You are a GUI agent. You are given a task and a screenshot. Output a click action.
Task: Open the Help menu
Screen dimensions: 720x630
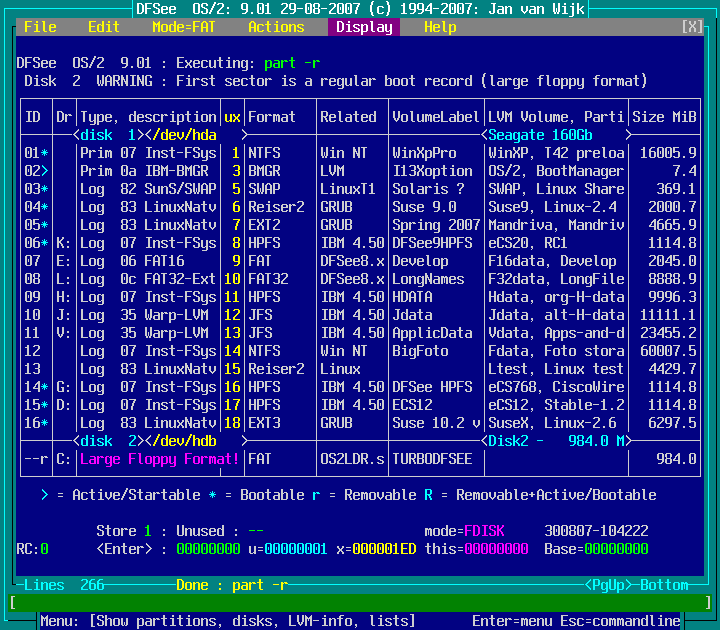[x=440, y=27]
